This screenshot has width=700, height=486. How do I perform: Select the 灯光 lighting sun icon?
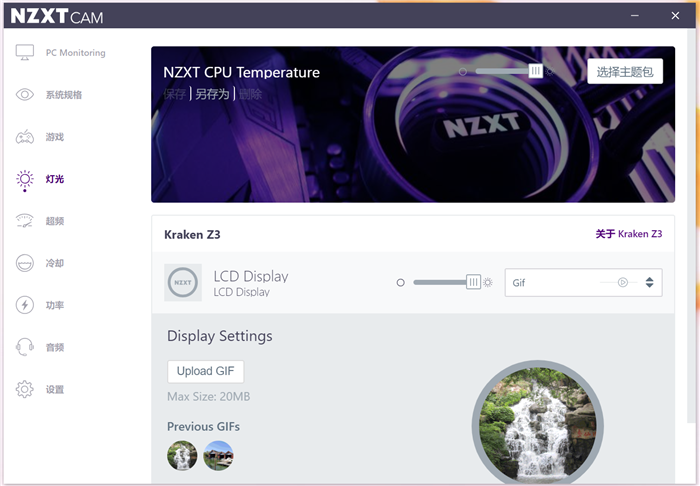[25, 180]
